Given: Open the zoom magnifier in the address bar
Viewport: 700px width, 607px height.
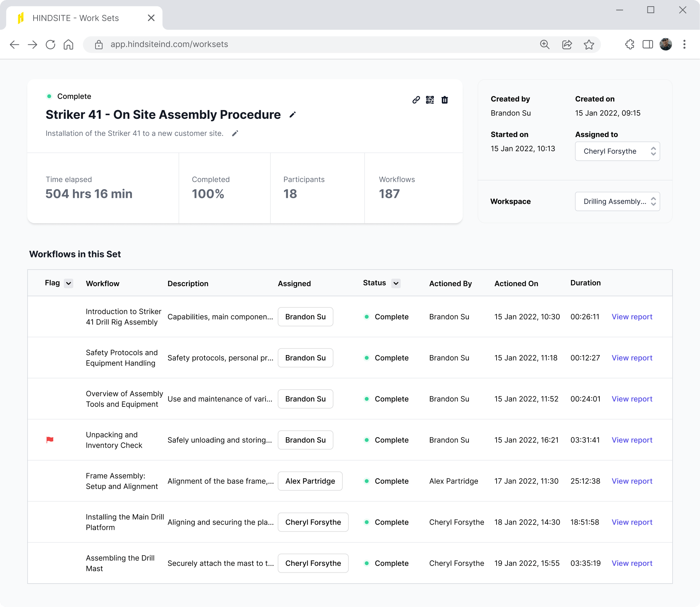Looking at the screenshot, I should tap(545, 44).
